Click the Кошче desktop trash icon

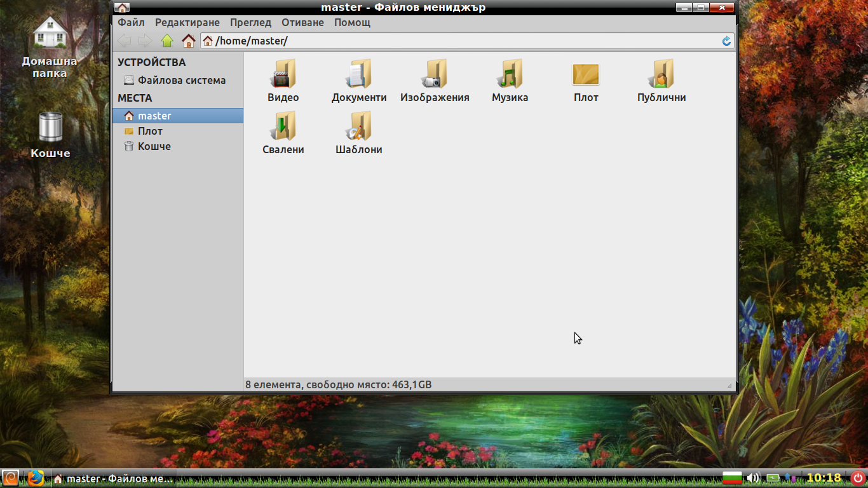coord(50,135)
